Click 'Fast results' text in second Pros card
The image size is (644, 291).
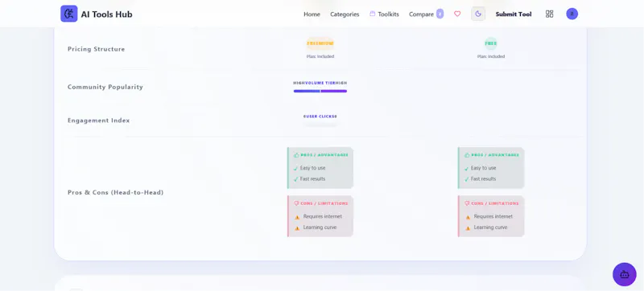(x=484, y=179)
